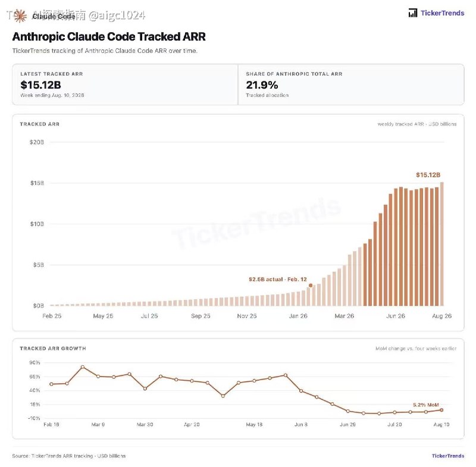Click the Feb 25 axis label
This screenshot has width=476, height=467.
point(52,316)
